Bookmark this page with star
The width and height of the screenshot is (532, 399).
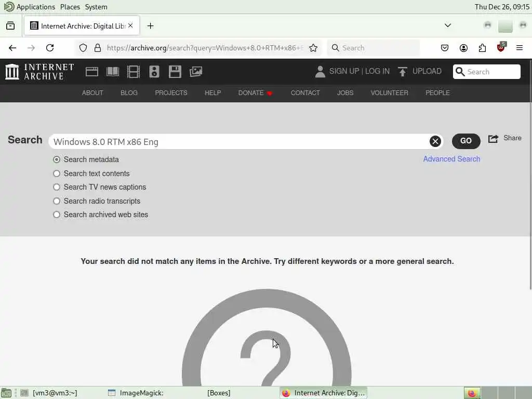pos(313,48)
